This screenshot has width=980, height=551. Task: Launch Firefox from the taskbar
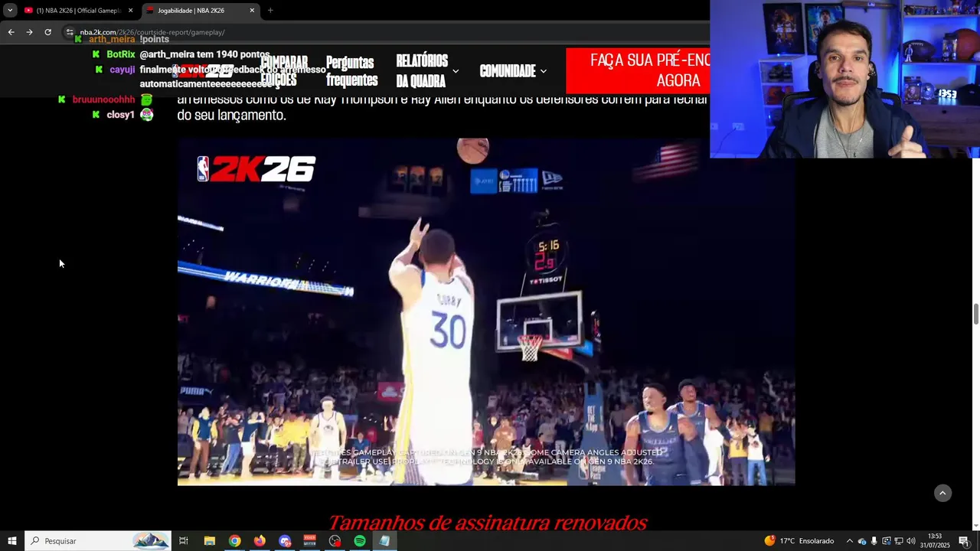click(x=260, y=541)
